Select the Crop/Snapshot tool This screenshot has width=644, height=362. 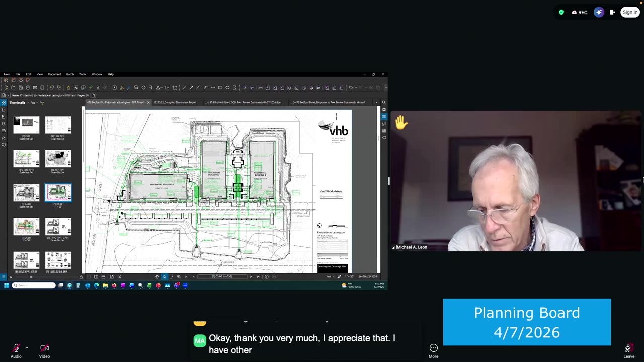175,88
